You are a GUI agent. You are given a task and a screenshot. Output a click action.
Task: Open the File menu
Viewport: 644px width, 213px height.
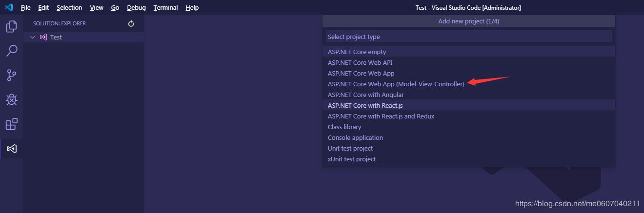pos(25,8)
